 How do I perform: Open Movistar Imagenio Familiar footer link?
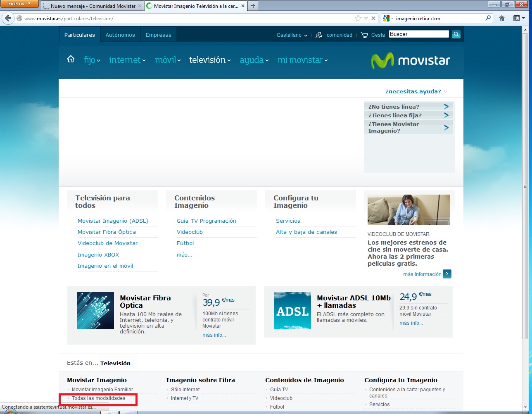102,390
